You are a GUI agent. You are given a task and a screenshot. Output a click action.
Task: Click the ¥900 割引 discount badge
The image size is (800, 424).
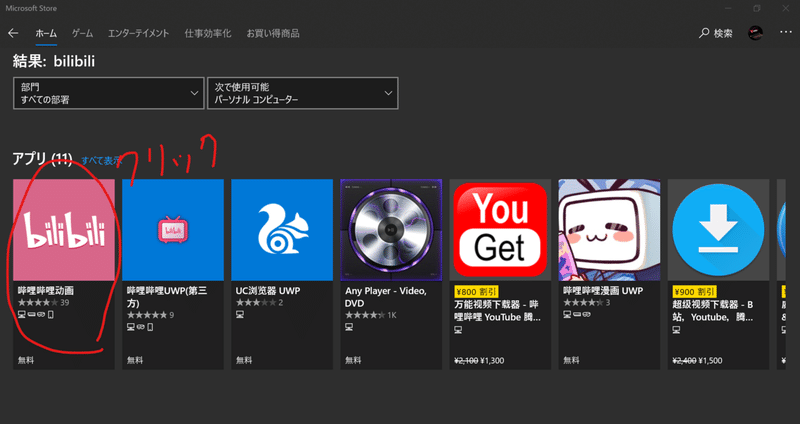(694, 291)
